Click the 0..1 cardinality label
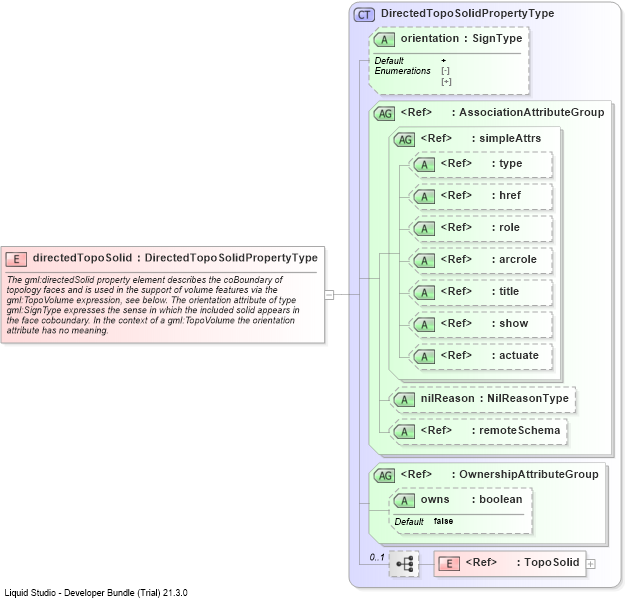625x598 pixels. 377,557
